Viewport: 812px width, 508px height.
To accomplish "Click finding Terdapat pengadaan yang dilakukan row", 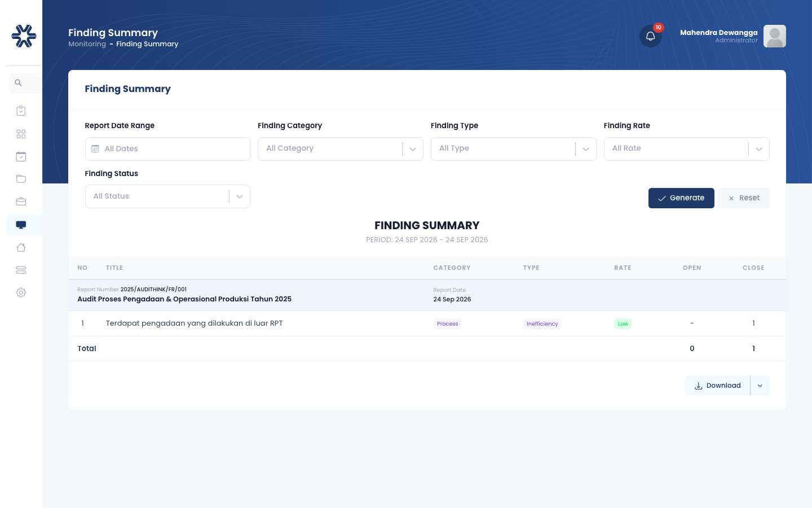I will [x=427, y=323].
